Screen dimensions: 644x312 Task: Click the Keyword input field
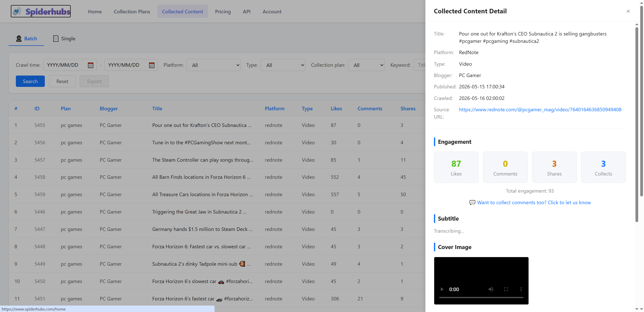click(420, 65)
